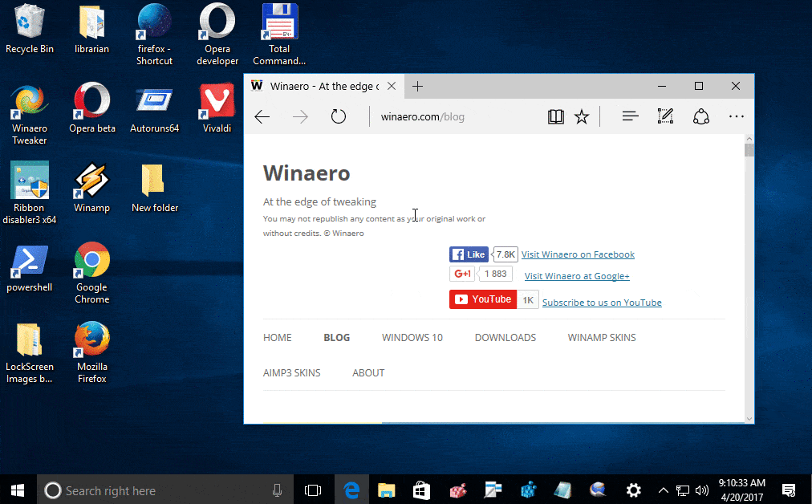Click the page scrollbar down arrow
Viewport: 812px width, 504px height.
click(749, 419)
